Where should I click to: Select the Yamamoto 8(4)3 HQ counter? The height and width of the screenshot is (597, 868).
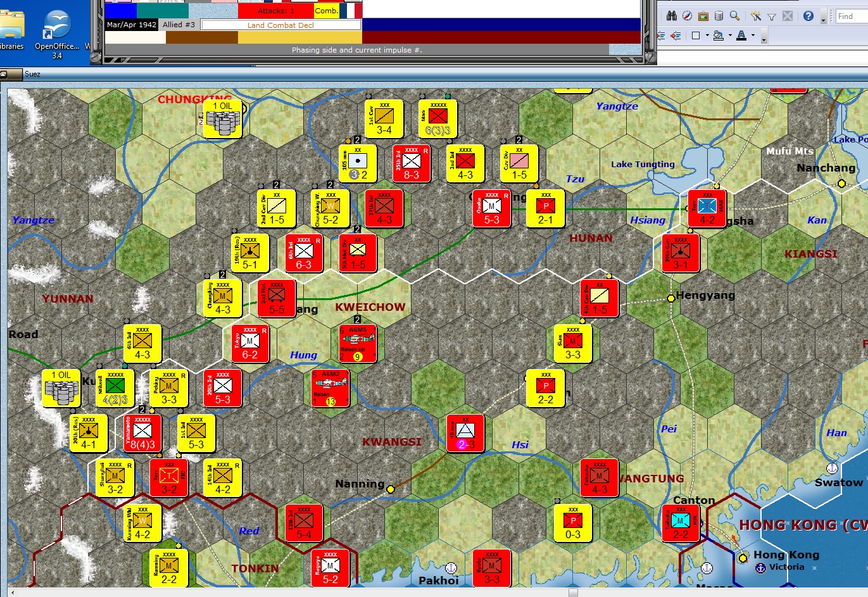pos(142,433)
